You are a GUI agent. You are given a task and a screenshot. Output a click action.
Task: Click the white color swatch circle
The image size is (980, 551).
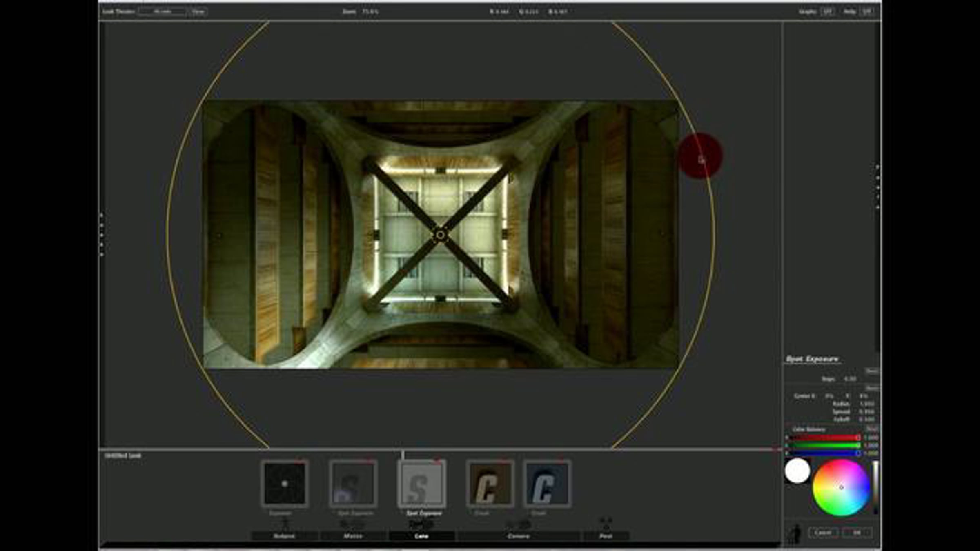click(x=797, y=471)
